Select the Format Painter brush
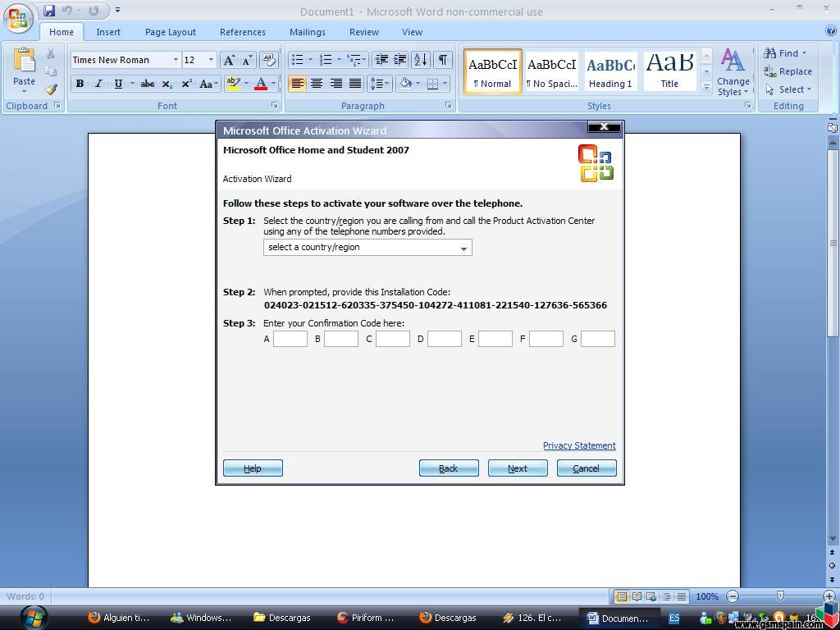This screenshot has width=840, height=630. [50, 89]
